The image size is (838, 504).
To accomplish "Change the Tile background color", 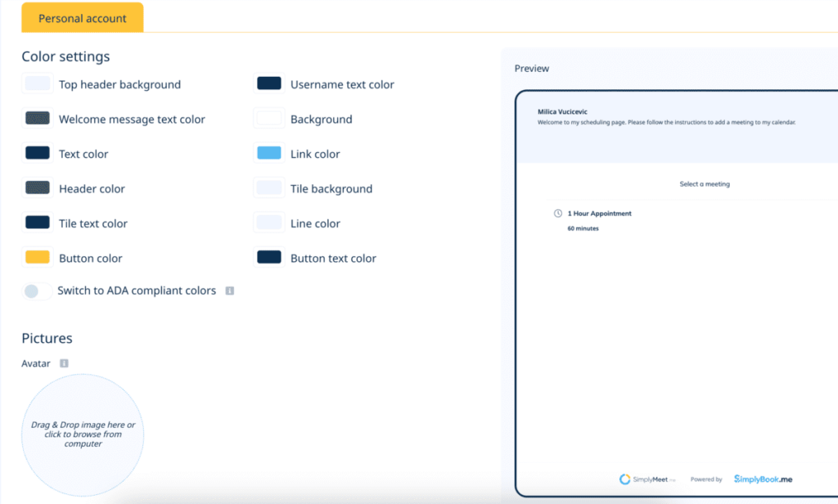I will coord(268,188).
